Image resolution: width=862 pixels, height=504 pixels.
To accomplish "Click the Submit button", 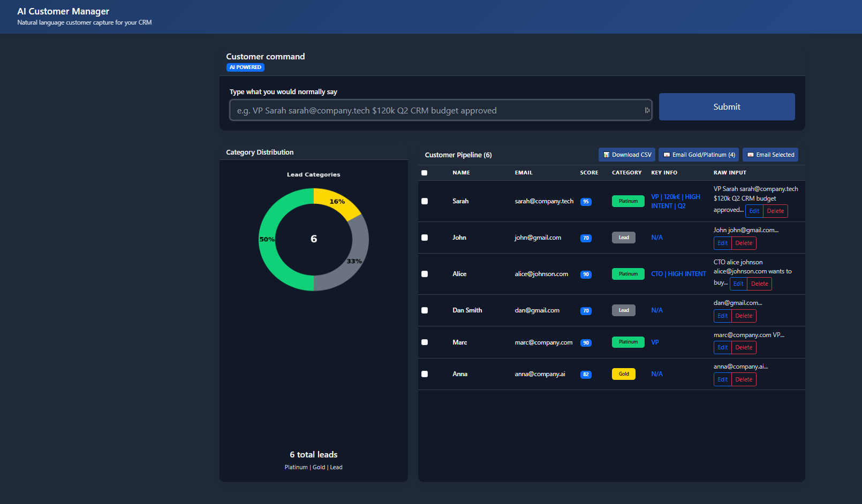I will pyautogui.click(x=727, y=106).
